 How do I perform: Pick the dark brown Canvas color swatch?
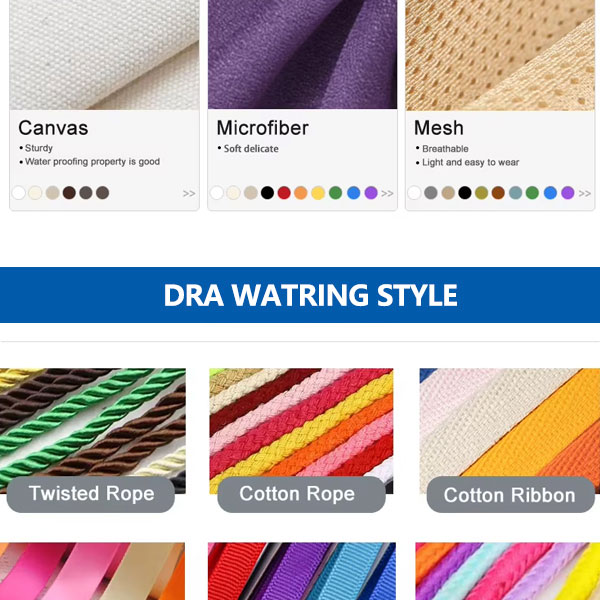[69, 192]
